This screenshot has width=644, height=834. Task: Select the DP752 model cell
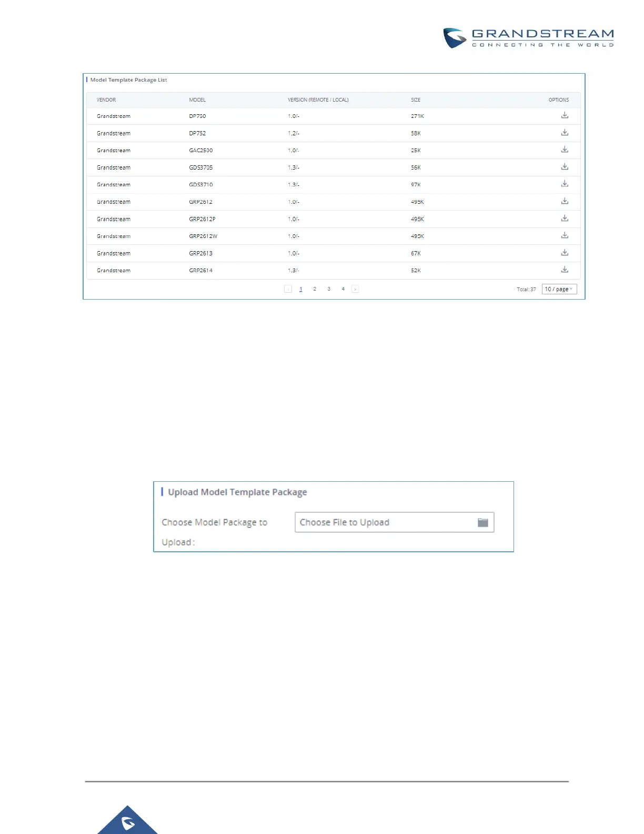(197, 134)
